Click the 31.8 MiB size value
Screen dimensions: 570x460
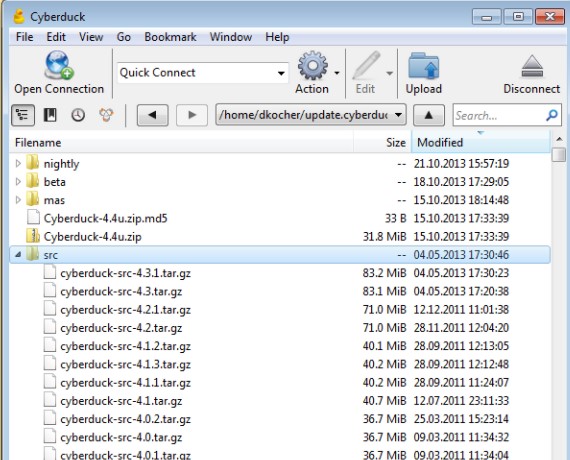click(x=384, y=236)
